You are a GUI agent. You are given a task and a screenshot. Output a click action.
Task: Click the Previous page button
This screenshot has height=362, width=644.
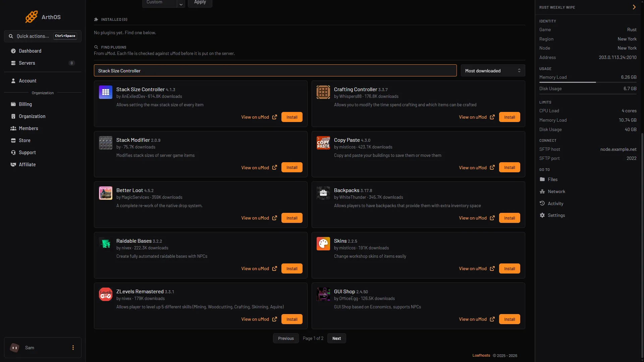pos(286,338)
